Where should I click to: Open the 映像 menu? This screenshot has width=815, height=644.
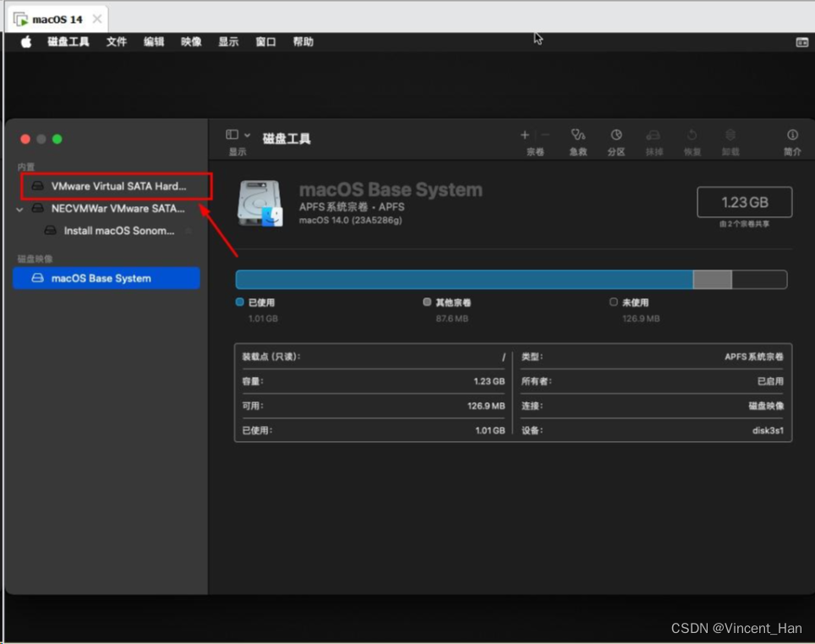[x=191, y=42]
